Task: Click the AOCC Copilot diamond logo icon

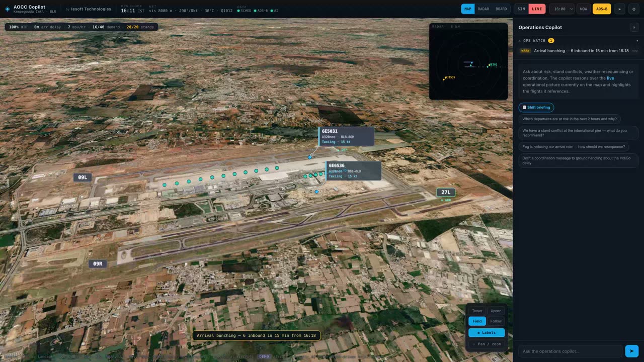Action: tap(8, 9)
